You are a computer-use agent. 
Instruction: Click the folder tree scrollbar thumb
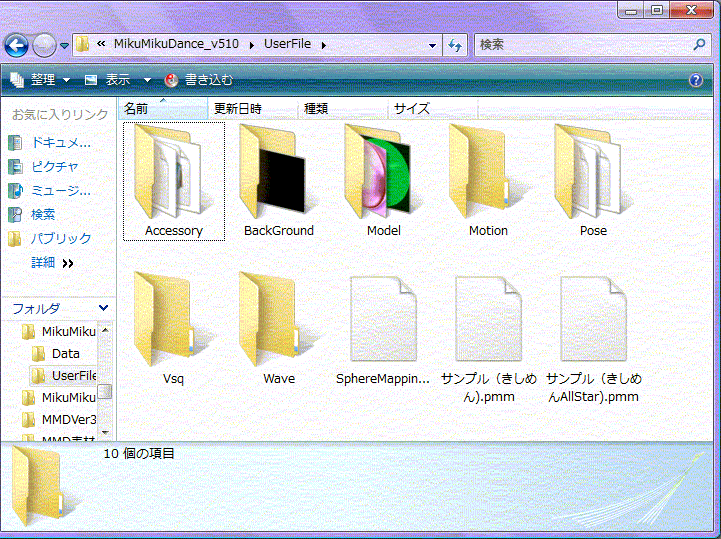coord(105,391)
